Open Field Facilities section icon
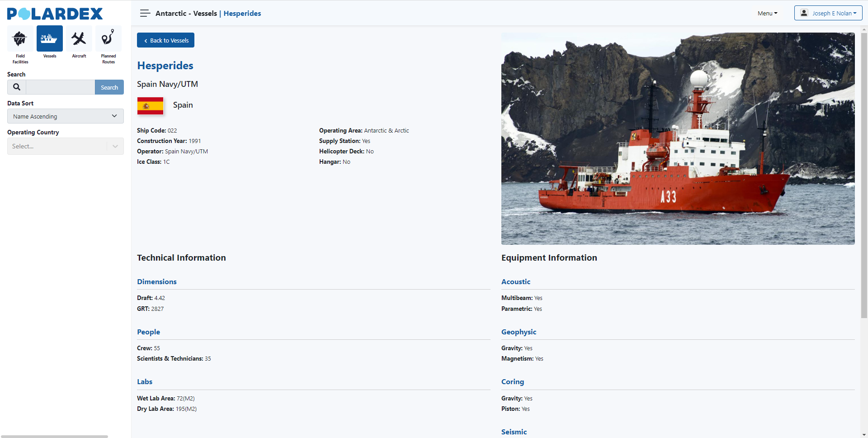Viewport: 868px width, 438px height. [x=20, y=38]
